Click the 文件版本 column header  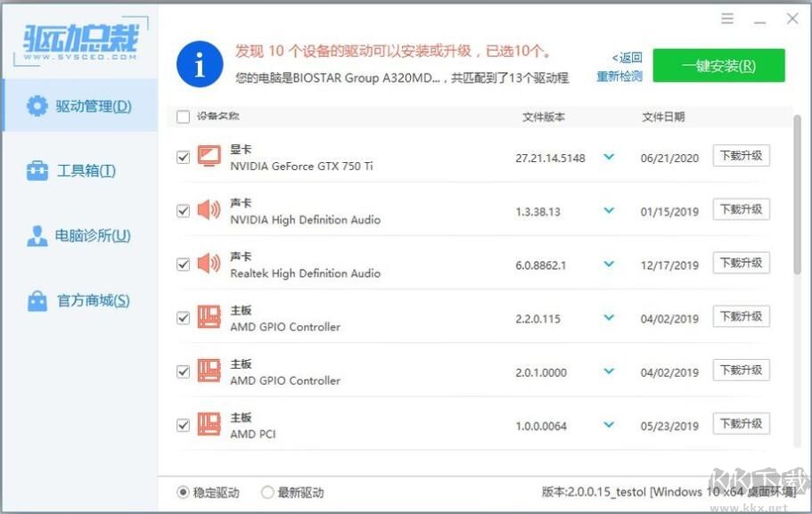543,117
